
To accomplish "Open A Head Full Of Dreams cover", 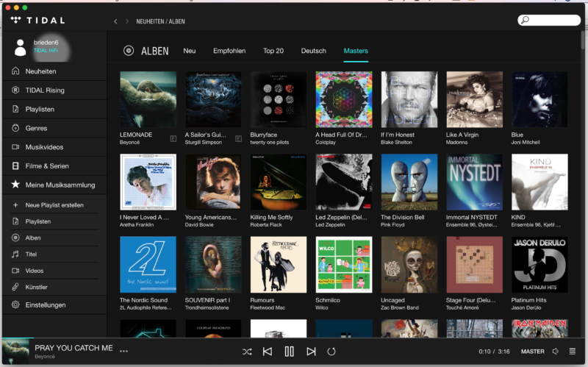I will click(344, 99).
